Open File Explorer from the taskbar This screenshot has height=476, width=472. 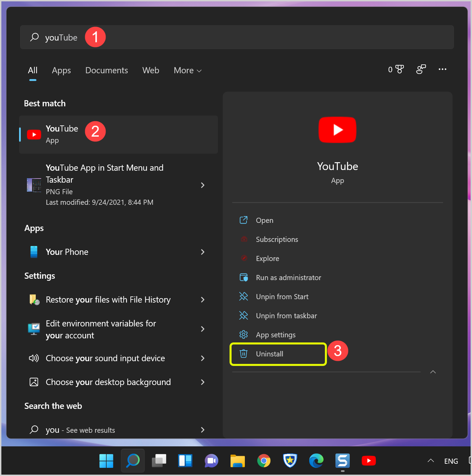(237, 461)
